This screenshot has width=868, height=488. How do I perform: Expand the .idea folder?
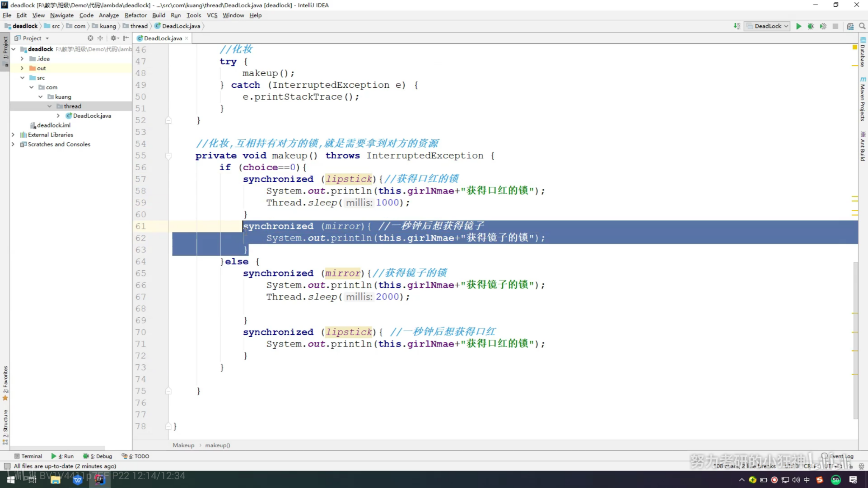(x=22, y=58)
